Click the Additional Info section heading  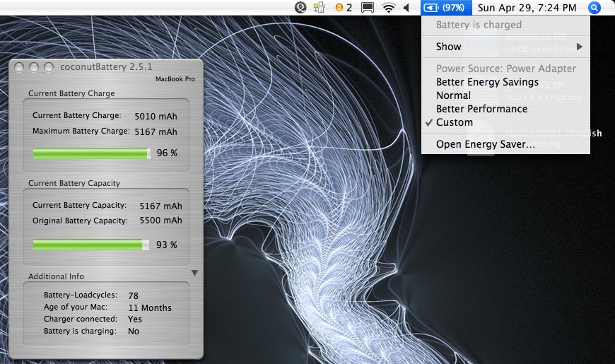pos(56,276)
